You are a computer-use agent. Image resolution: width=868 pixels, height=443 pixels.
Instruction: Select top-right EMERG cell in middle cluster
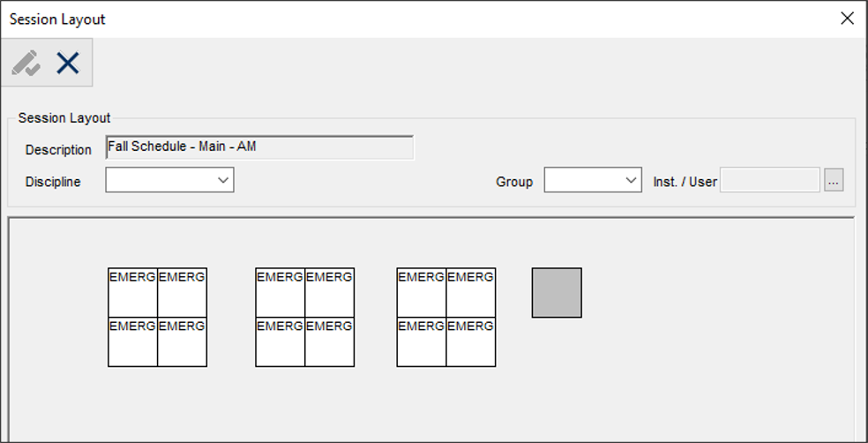[330, 293]
